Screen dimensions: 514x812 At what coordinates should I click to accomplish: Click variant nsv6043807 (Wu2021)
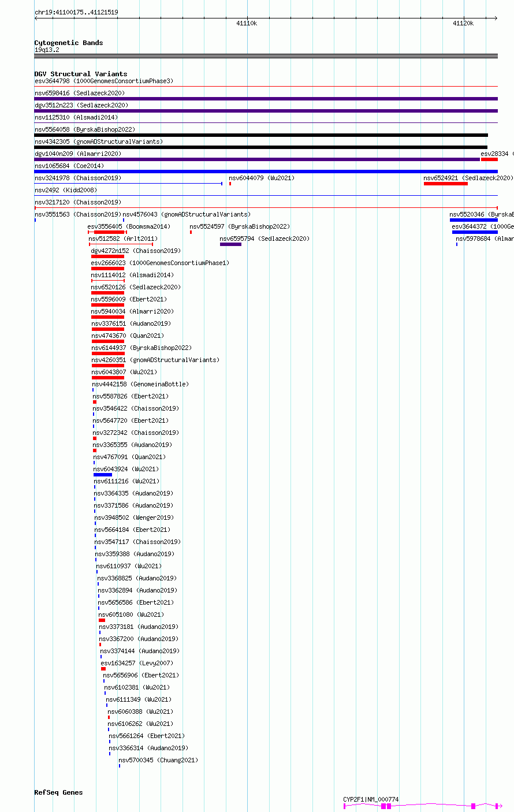pyautogui.click(x=124, y=372)
